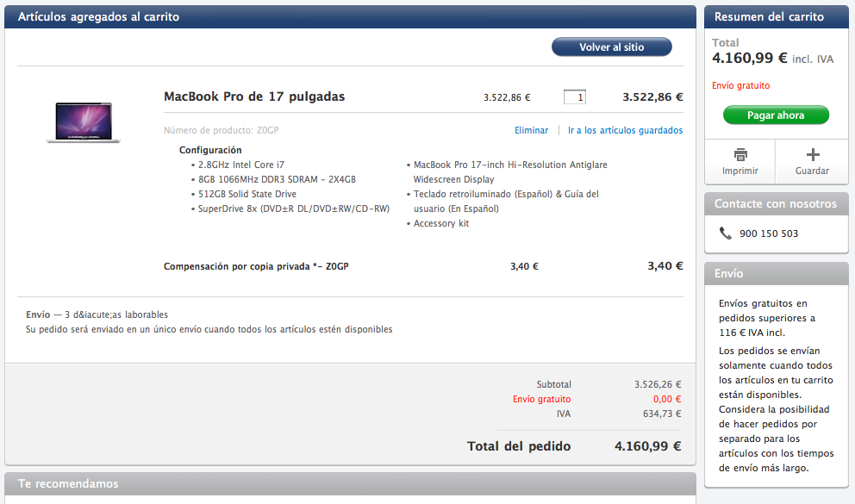Click the Total del pedido label

tap(519, 446)
